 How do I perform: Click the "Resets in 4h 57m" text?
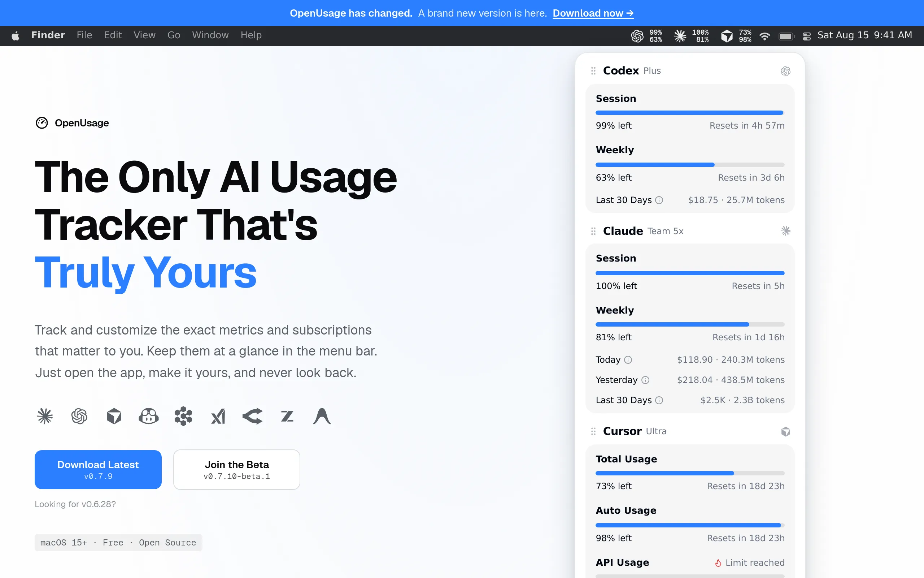point(747,126)
